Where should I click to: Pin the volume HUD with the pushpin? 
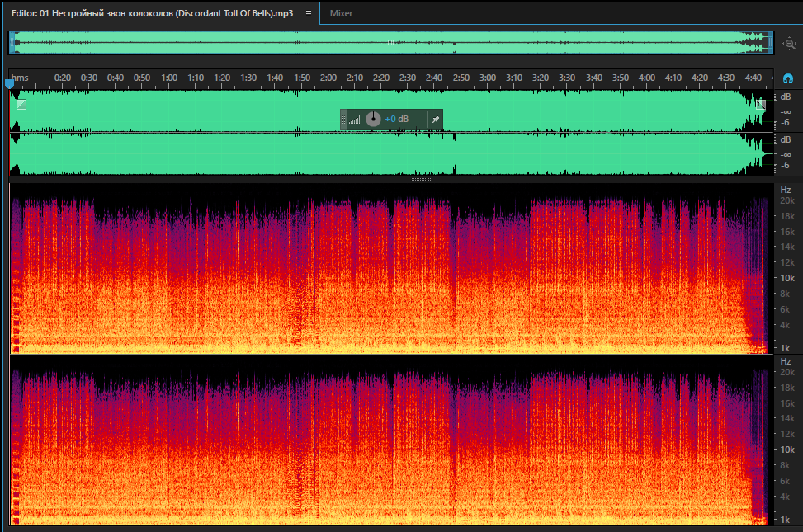pyautogui.click(x=435, y=120)
